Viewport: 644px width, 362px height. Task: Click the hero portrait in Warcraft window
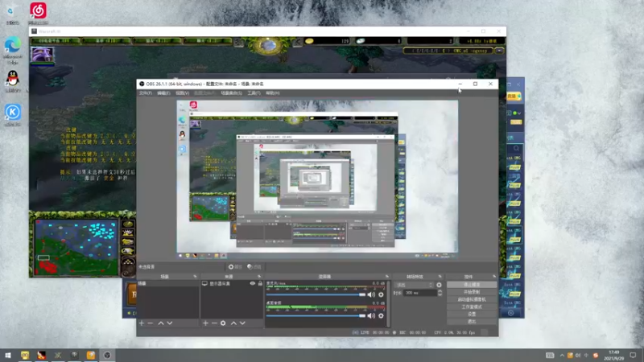click(x=43, y=55)
